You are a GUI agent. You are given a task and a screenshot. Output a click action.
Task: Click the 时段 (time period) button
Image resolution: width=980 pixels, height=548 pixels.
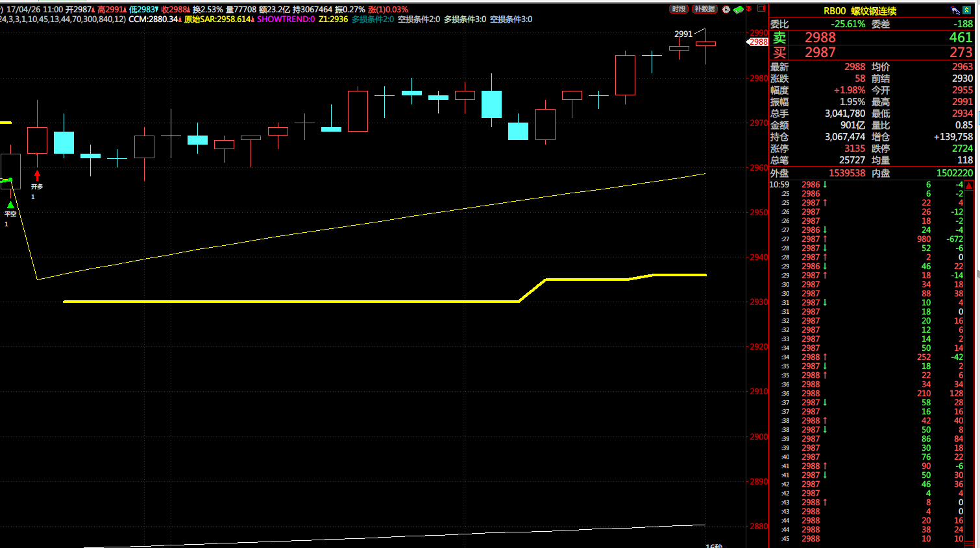point(679,9)
